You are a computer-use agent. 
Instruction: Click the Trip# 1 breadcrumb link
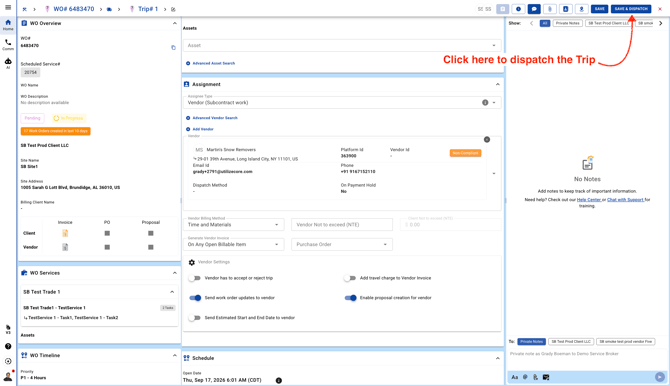pos(148,9)
